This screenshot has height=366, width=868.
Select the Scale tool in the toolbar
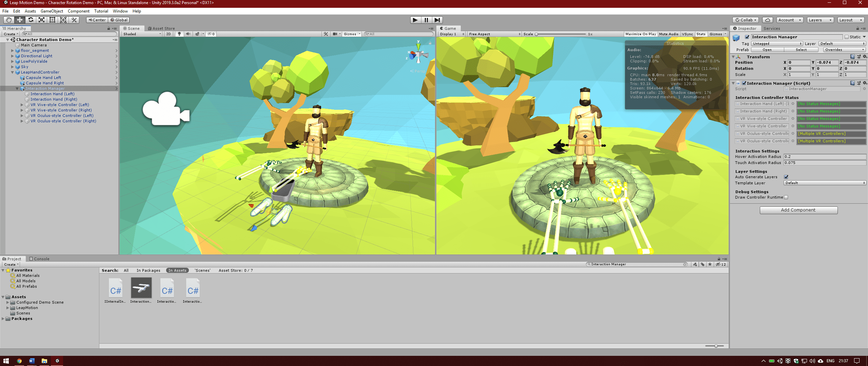[x=41, y=20]
